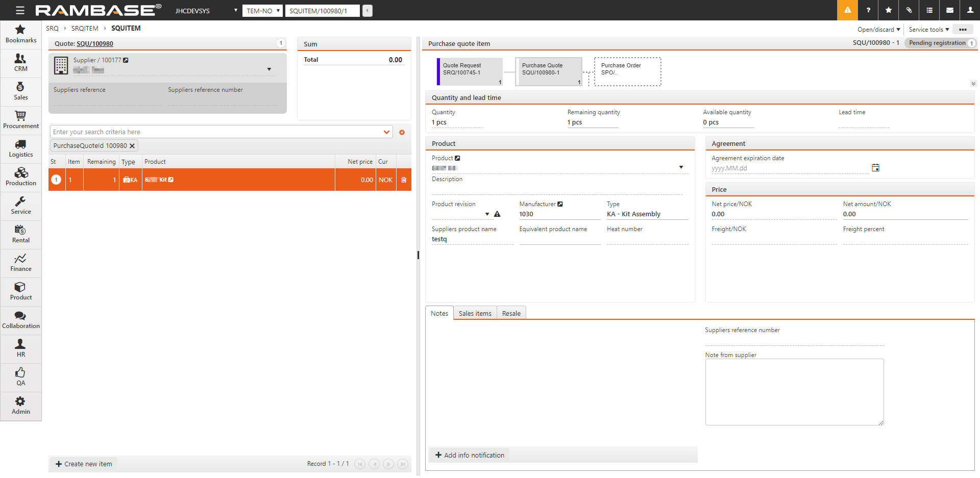Open the Procurement module in sidebar
The image size is (980, 478).
[20, 120]
